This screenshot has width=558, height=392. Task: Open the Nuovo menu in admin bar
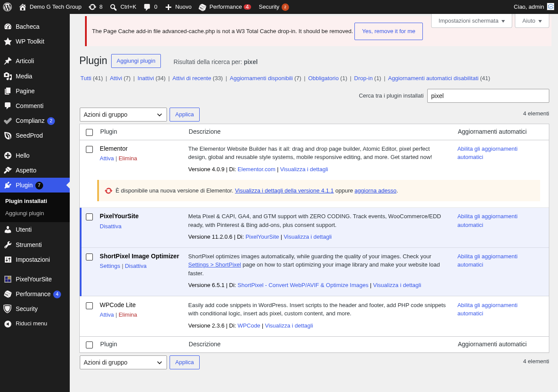coord(178,7)
